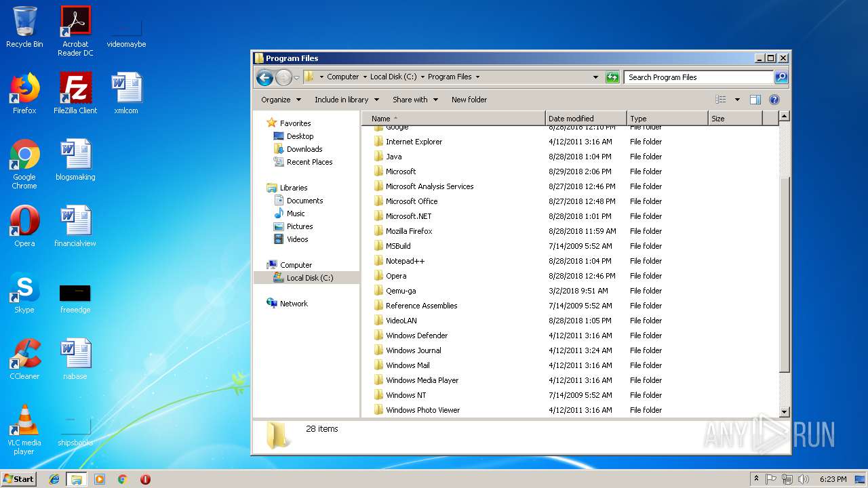The image size is (868, 488).
Task: Open Google Chrome desktop shortcut
Action: pos(24,164)
